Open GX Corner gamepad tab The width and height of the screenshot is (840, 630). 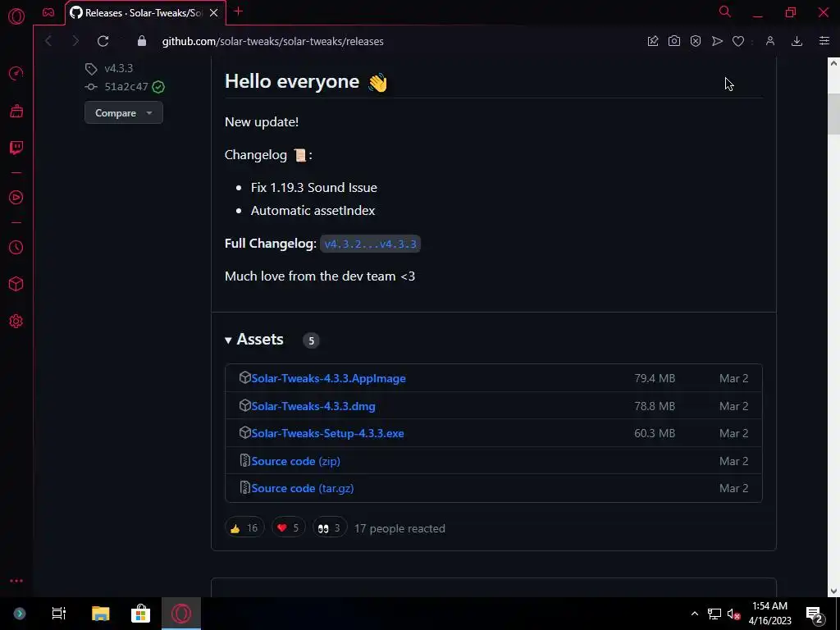click(48, 12)
